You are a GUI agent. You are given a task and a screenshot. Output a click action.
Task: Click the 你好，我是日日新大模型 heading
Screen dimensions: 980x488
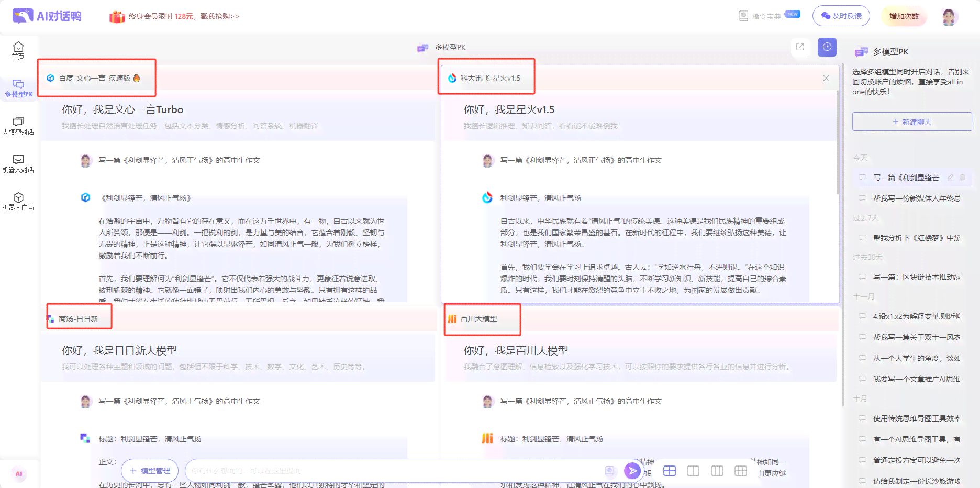pos(119,350)
